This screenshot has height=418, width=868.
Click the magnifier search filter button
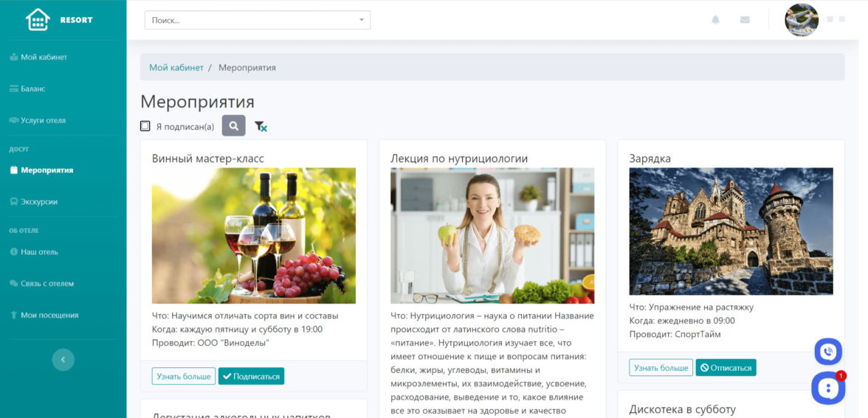tap(233, 126)
